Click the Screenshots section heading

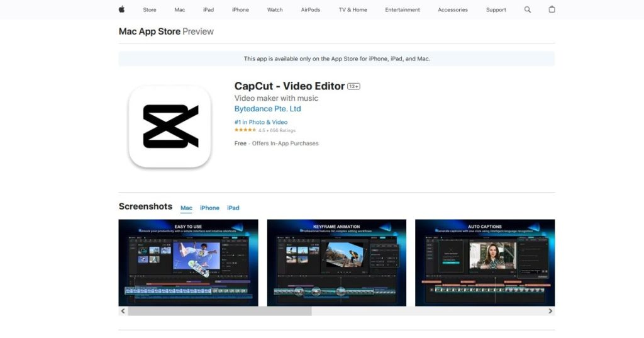145,206
